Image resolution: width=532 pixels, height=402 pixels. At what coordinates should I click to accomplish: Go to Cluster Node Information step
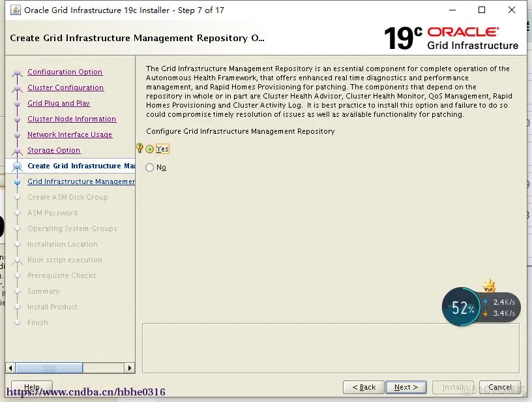click(x=72, y=119)
